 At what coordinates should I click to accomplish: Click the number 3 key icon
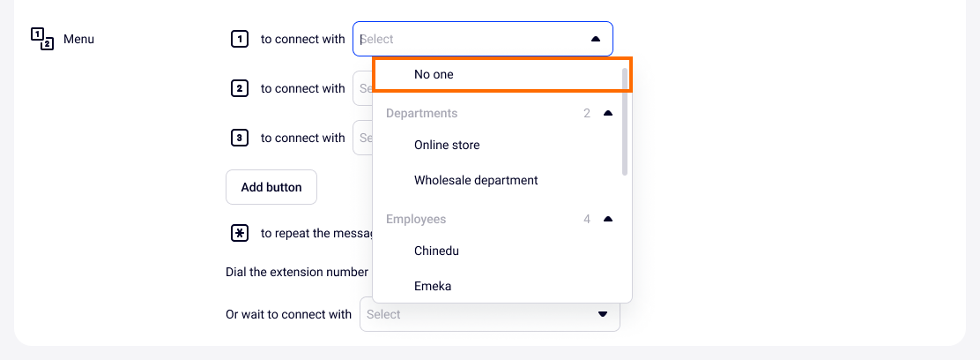pyautogui.click(x=239, y=138)
